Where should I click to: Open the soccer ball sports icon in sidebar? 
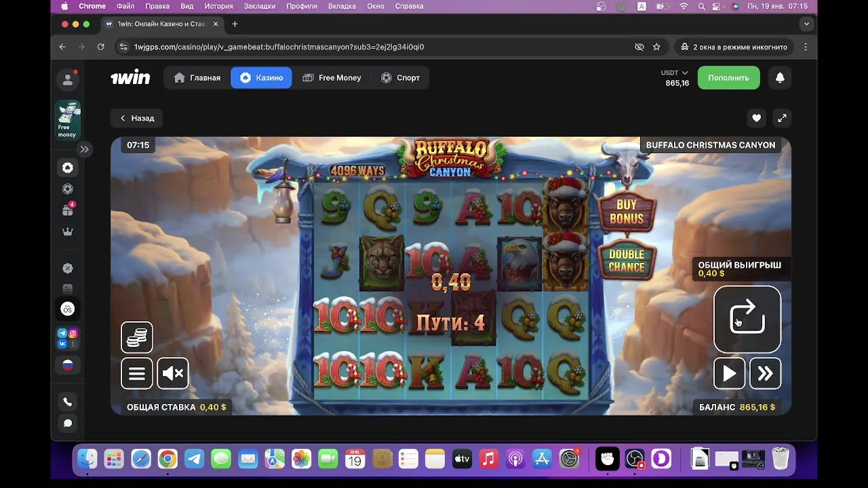pos(68,189)
